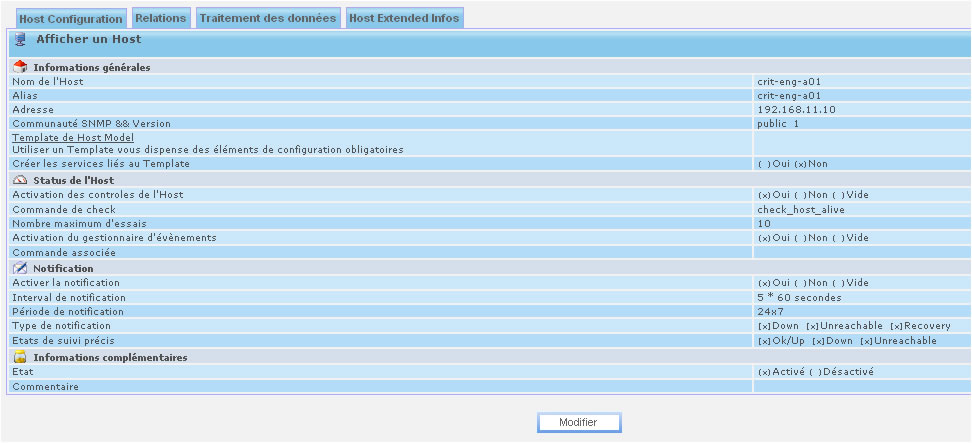Select the Host Configuration tab
972x443 pixels.
[x=70, y=19]
